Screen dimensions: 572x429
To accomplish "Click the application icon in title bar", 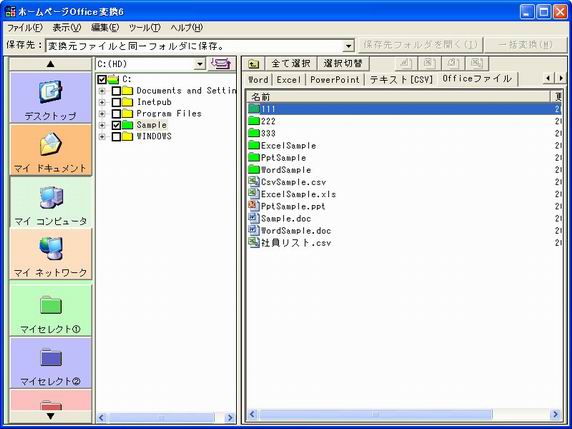I will click(x=10, y=11).
